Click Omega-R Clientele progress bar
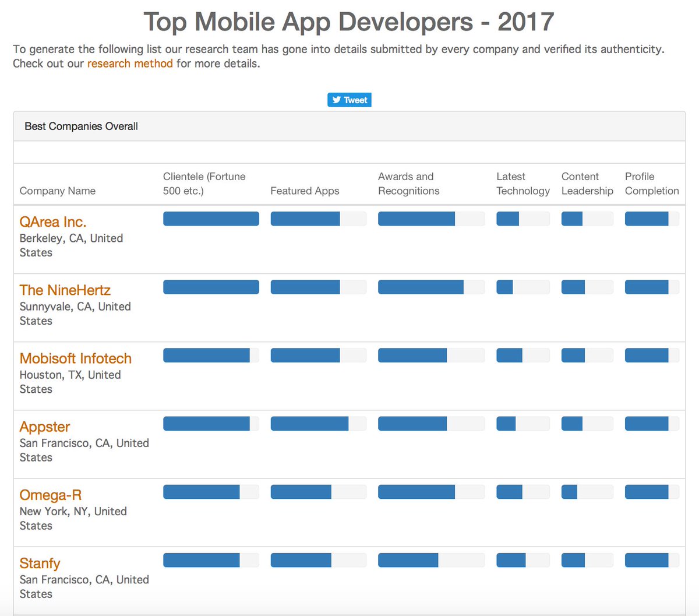 click(211, 492)
